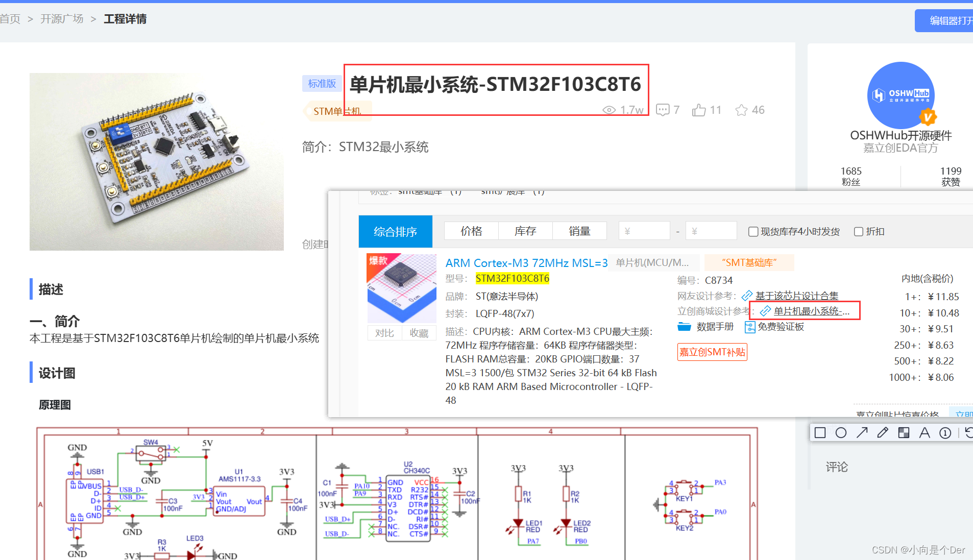Viewport: 973px width, 560px height.
Task: Click the ST(意法半导体) brand name
Action: coord(507,296)
